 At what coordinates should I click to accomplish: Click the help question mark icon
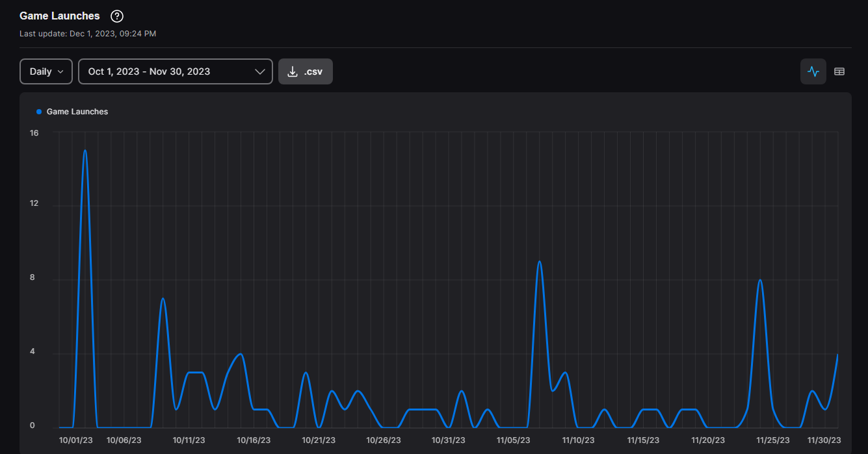(x=117, y=16)
